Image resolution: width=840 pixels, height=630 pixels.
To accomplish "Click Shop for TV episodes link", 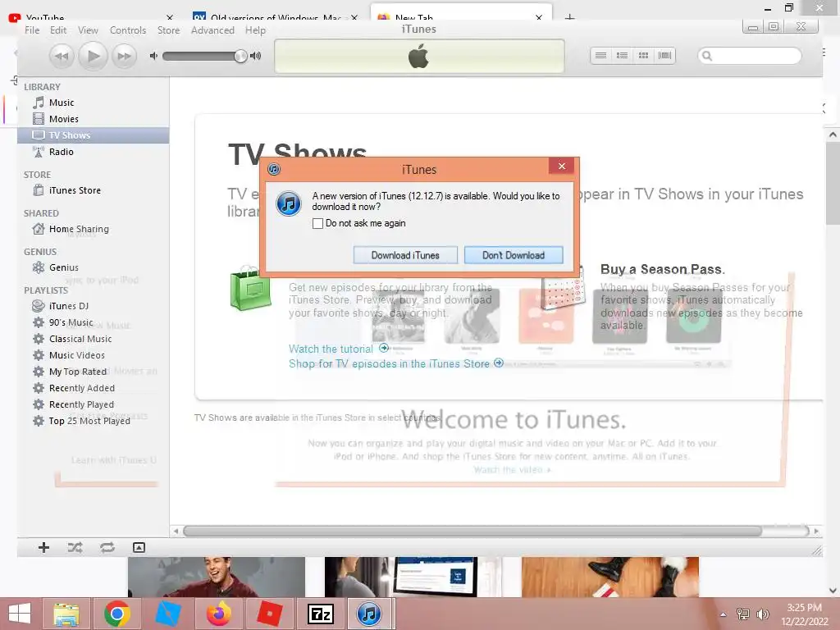I will [396, 363].
